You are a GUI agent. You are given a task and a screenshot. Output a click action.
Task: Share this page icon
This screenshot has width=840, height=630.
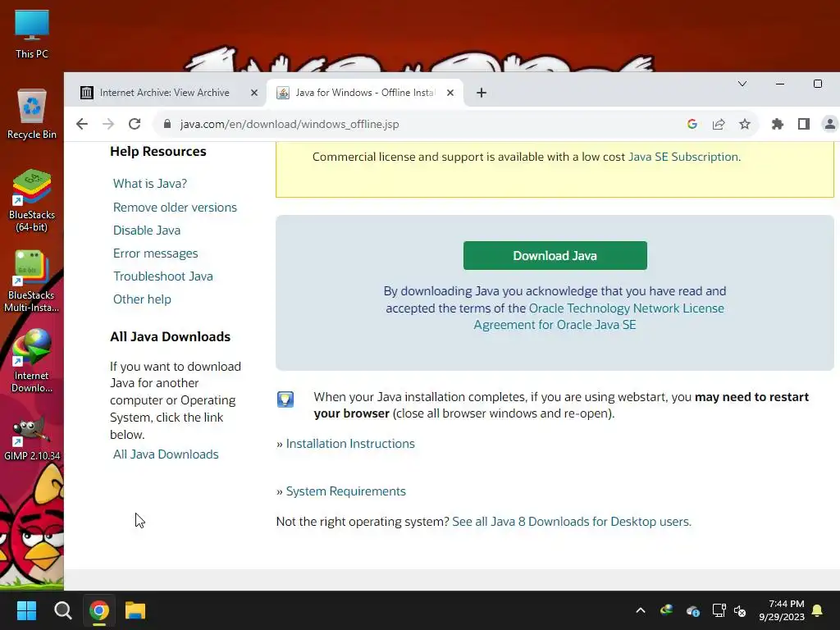tap(719, 125)
